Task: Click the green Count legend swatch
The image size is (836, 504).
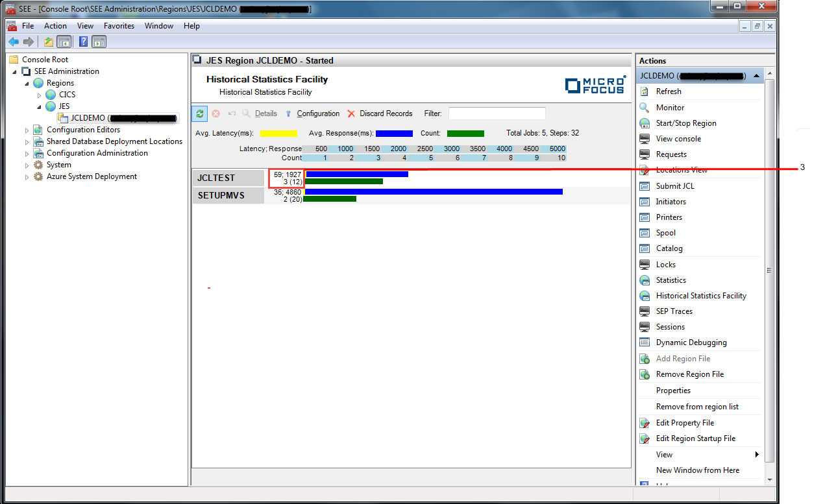Action: (x=465, y=134)
